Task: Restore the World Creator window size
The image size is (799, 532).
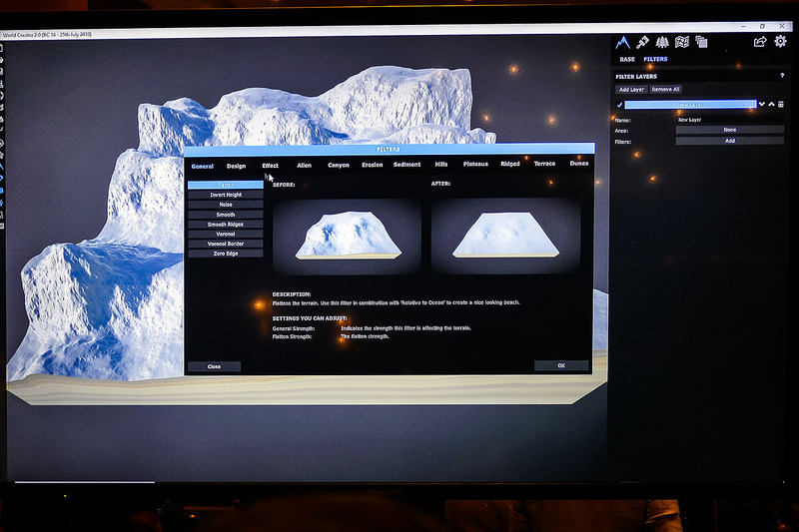Action: point(762,26)
